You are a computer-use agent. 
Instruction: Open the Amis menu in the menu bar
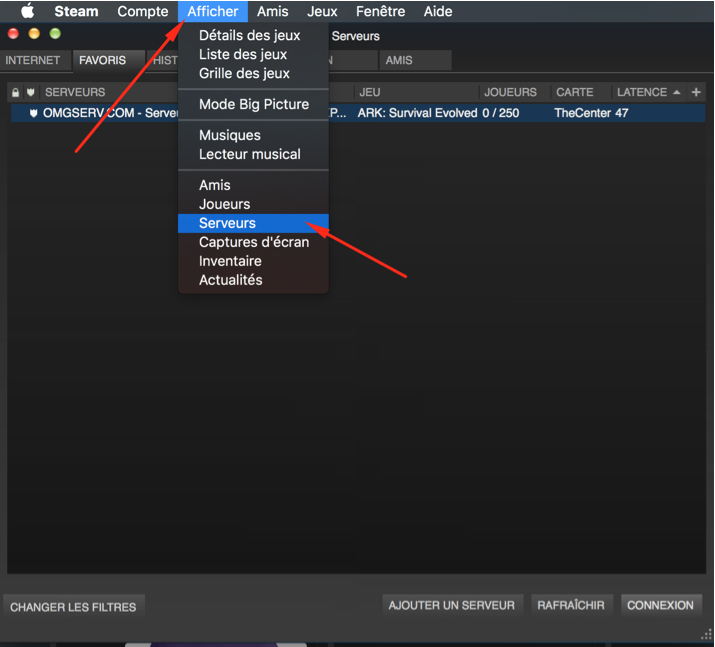(x=272, y=11)
